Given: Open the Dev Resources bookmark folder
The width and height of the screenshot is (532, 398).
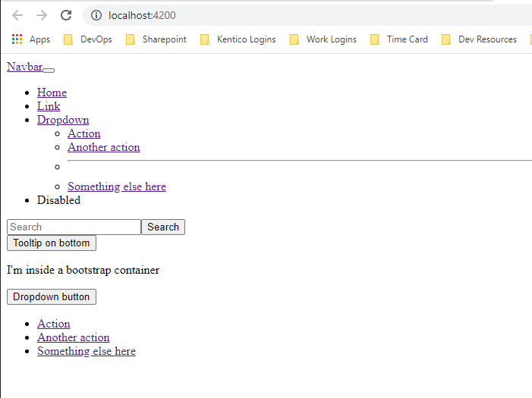Looking at the screenshot, I should (479, 39).
